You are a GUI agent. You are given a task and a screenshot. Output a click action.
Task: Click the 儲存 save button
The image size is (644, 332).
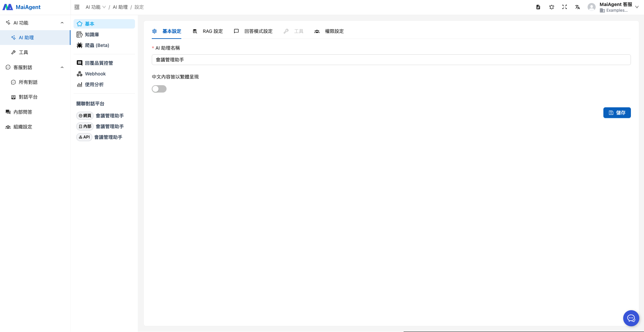(617, 113)
